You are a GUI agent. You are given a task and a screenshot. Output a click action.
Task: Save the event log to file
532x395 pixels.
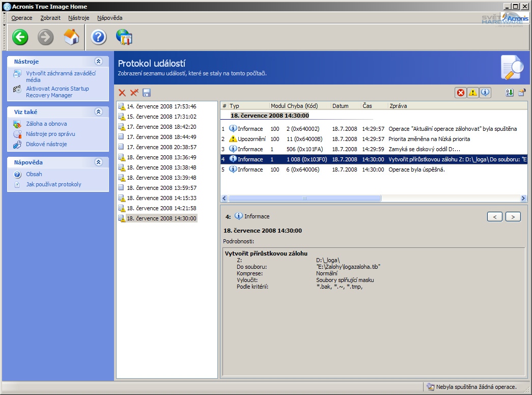[x=146, y=93]
